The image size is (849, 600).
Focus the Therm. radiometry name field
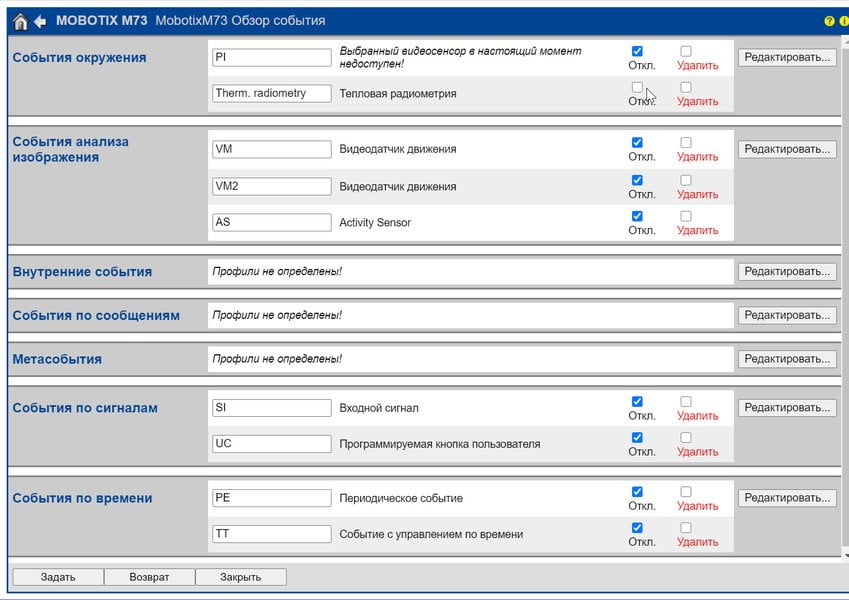click(x=272, y=93)
